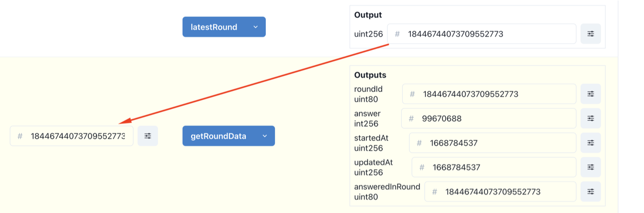Click sliders icon beside updatedAt output
This screenshot has height=213, width=644.
(x=590, y=167)
